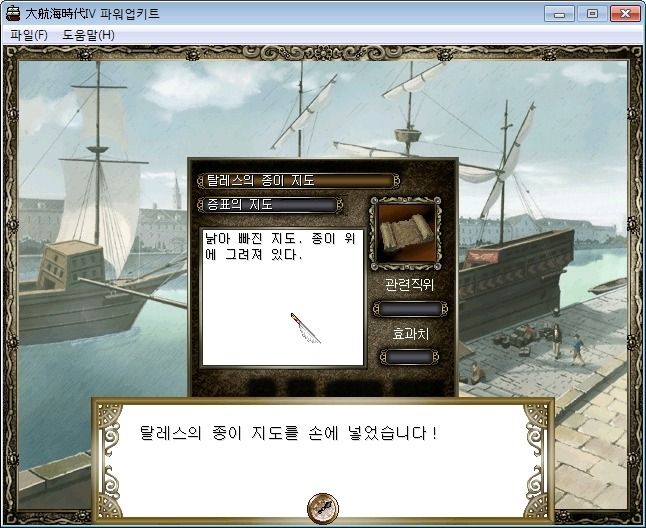Click the compass icon to continue dialog
The image size is (646, 528).
pos(323,507)
